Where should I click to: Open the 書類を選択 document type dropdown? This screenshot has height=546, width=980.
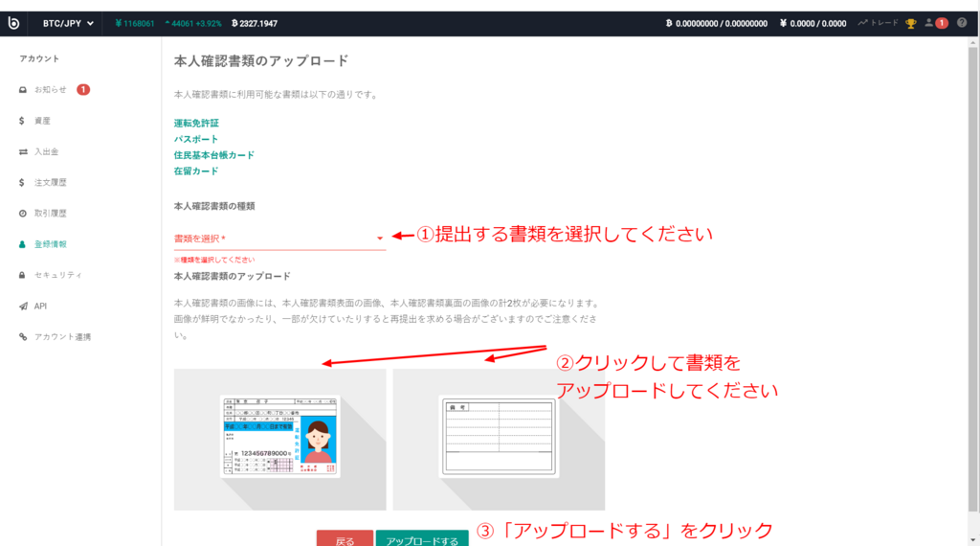coord(279,239)
